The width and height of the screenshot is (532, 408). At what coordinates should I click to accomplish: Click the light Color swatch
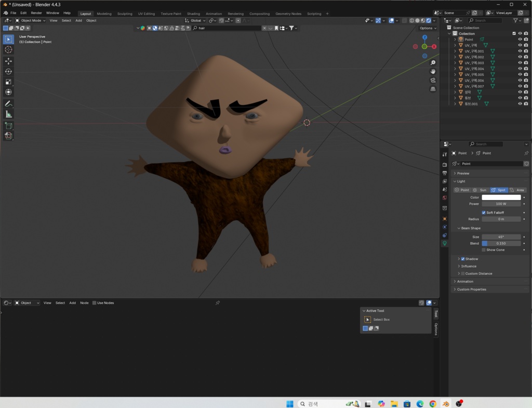[x=501, y=198]
